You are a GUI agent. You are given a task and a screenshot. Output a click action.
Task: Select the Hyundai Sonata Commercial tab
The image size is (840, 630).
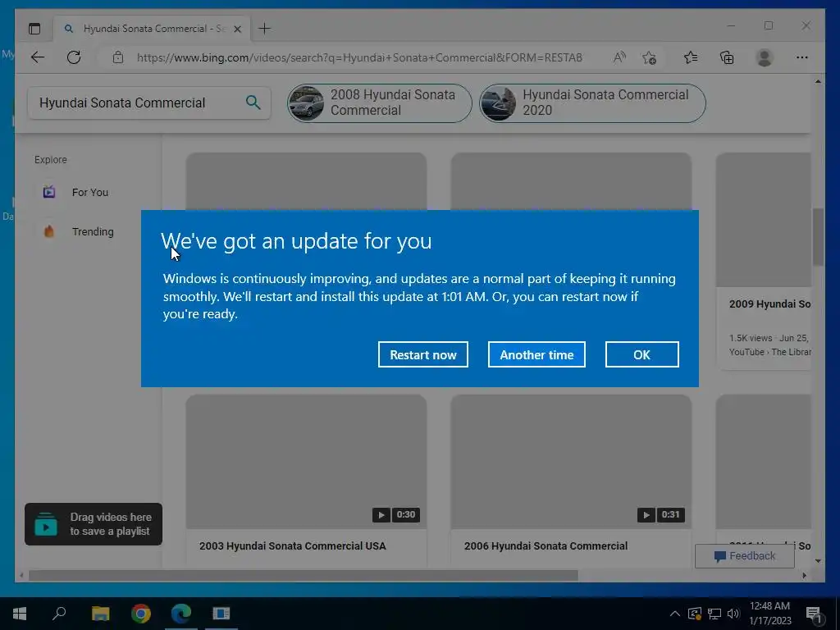point(153,29)
